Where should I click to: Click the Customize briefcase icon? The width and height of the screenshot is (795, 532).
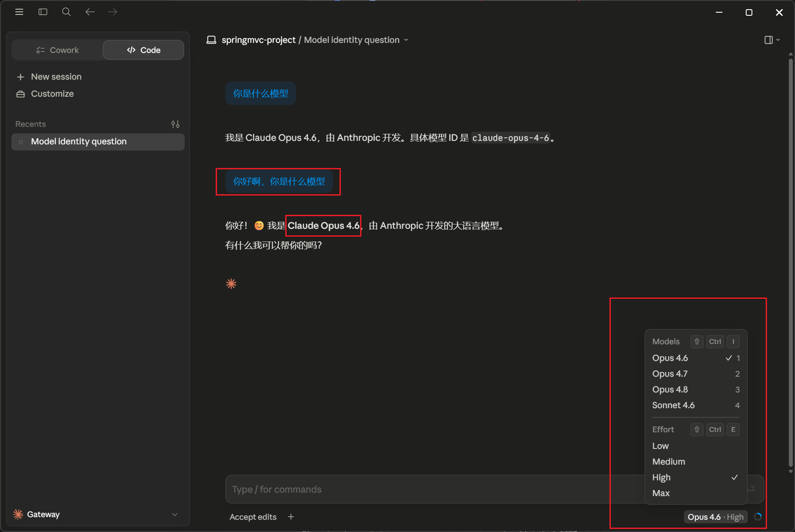tap(21, 94)
